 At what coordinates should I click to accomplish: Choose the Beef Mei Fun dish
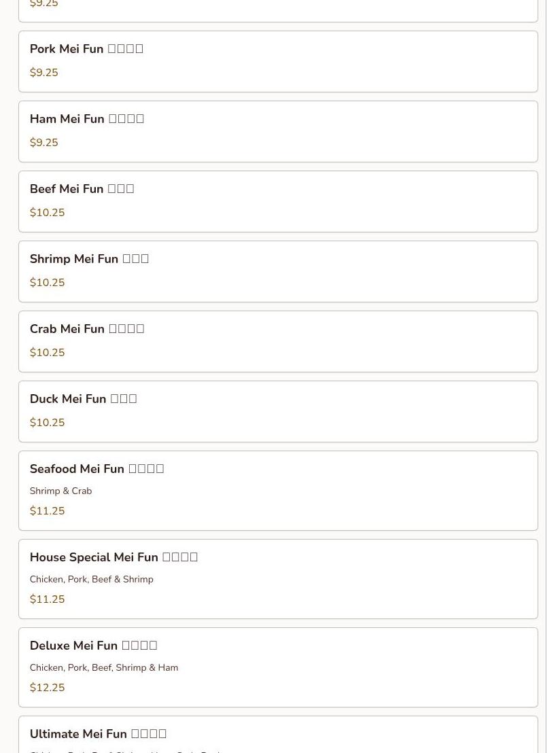coord(82,189)
